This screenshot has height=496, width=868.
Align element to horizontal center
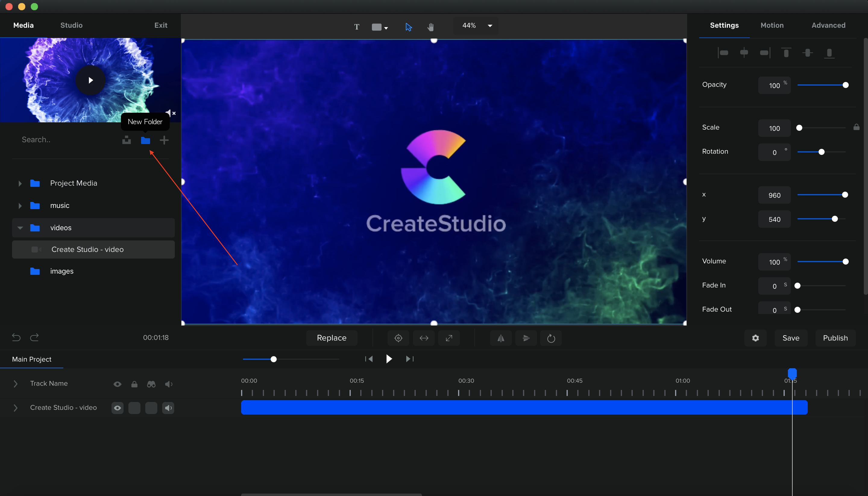pyautogui.click(x=744, y=53)
